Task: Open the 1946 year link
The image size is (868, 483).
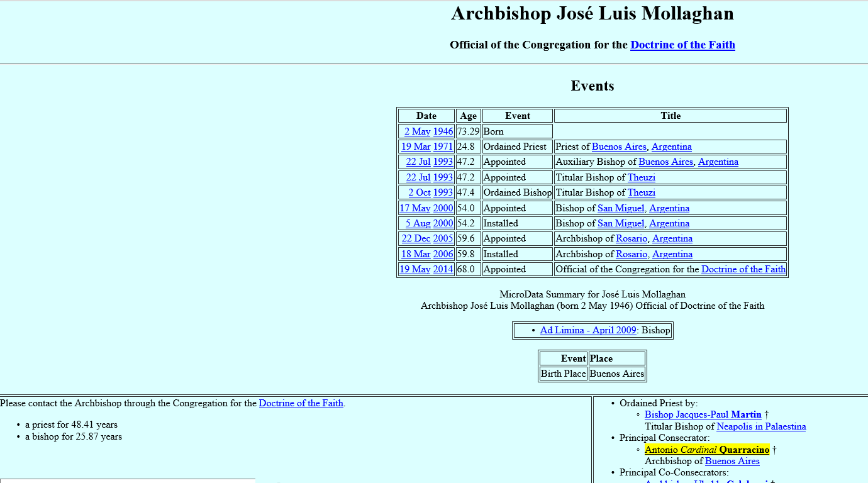Action: coord(443,131)
